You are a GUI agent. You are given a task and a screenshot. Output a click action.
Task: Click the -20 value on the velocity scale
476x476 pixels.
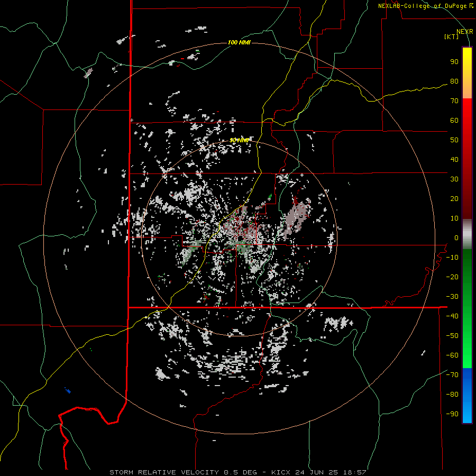[x=452, y=277]
